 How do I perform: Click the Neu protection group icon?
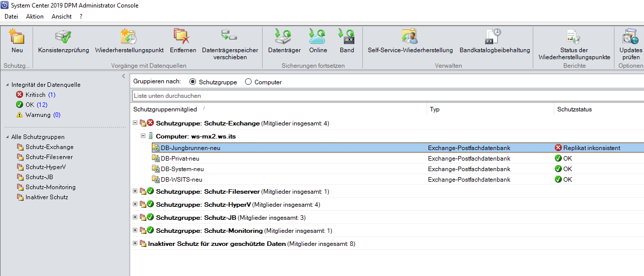17,37
